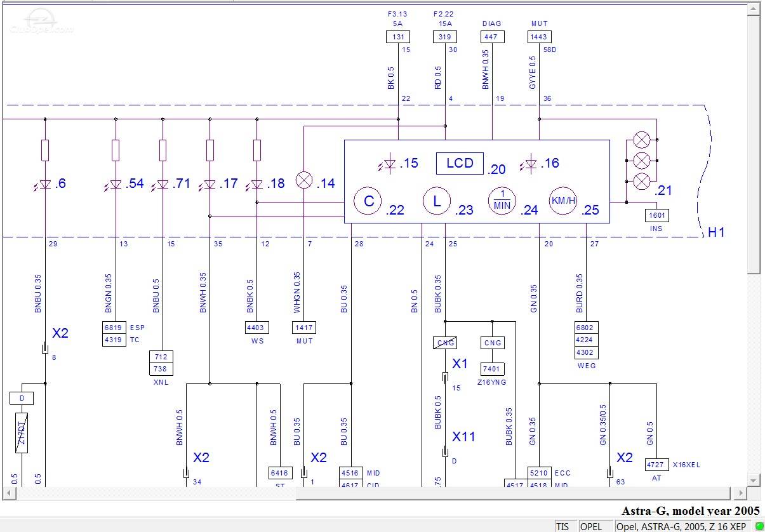Click the triple illumination lamp group .21

[642, 159]
